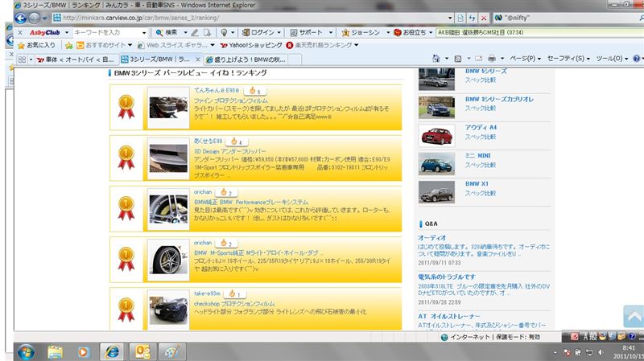Select the 3シリーズ/BMW ランキング tab
644x361 pixels.
pos(158,59)
